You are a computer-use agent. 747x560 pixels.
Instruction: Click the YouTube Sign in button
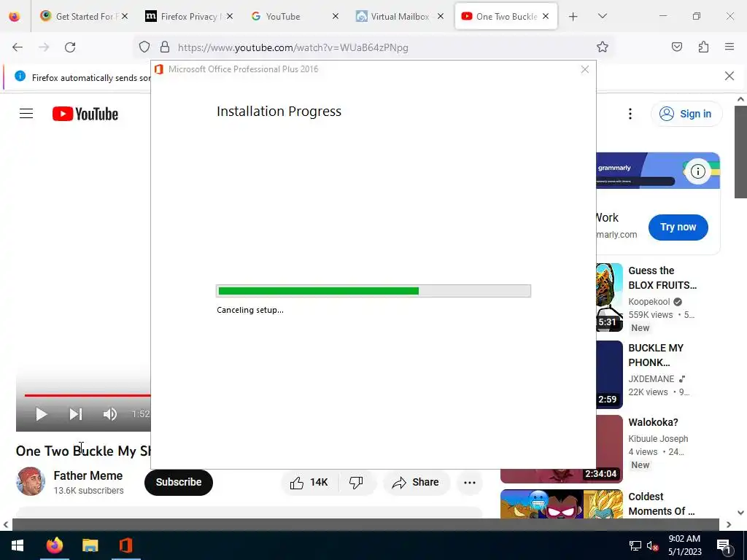point(686,114)
